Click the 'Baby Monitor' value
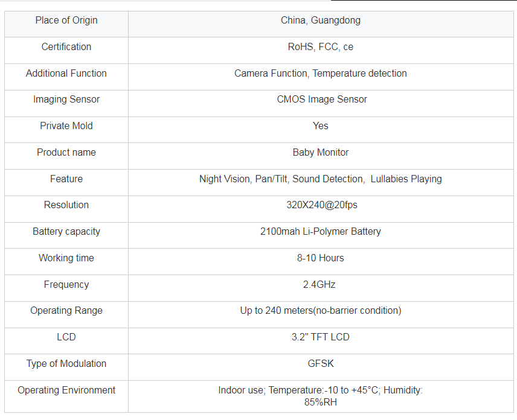 (321, 152)
